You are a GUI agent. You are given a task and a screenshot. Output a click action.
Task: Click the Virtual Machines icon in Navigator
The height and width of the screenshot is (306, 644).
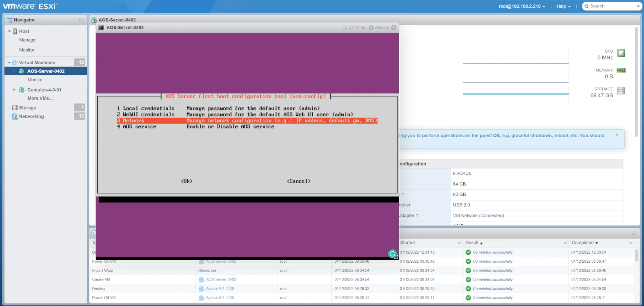coord(15,63)
